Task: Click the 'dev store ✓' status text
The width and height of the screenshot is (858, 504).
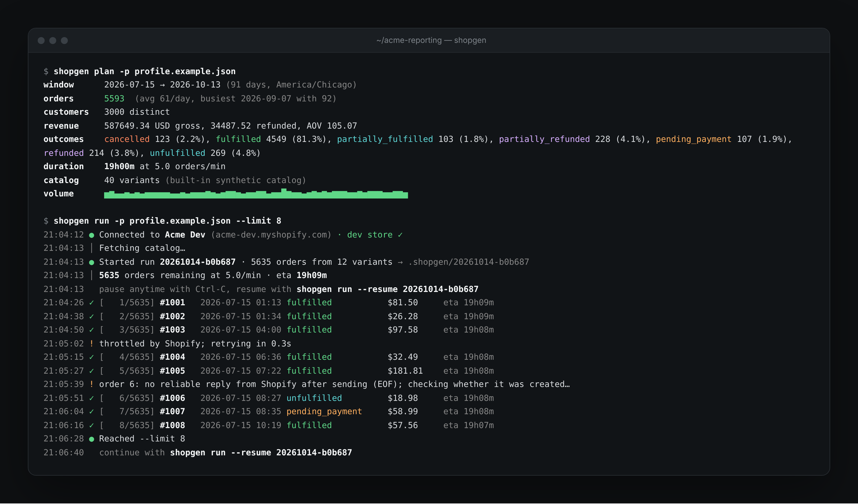Action: pyautogui.click(x=375, y=234)
